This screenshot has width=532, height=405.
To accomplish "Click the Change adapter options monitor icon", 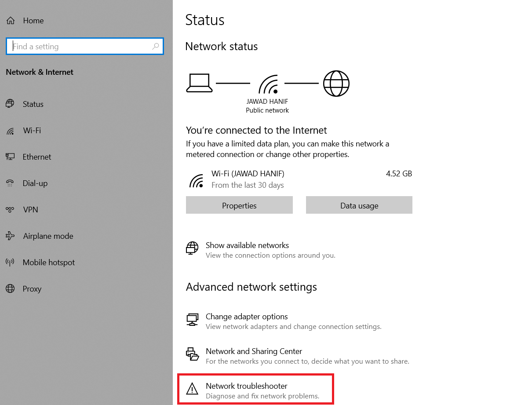I will tap(192, 320).
